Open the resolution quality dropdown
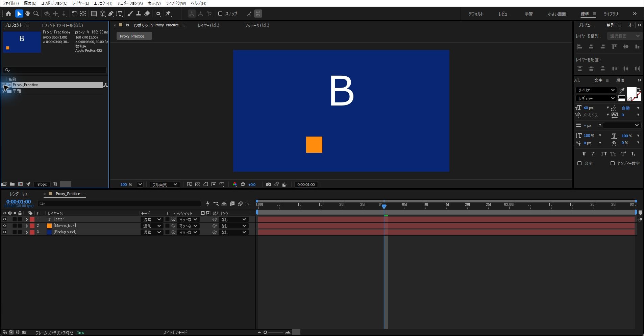This screenshot has width=644, height=336. pyautogui.click(x=164, y=185)
